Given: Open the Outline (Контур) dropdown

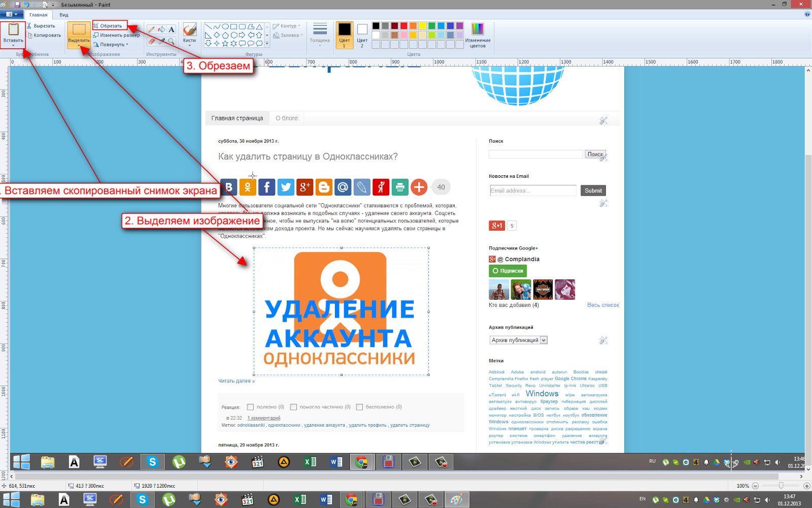Looking at the screenshot, I should pyautogui.click(x=287, y=26).
